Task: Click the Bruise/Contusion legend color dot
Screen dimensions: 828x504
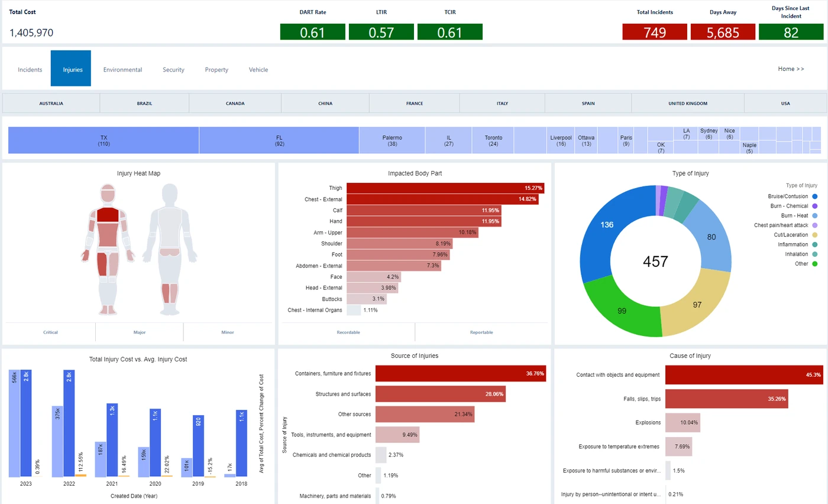Action: coord(814,196)
